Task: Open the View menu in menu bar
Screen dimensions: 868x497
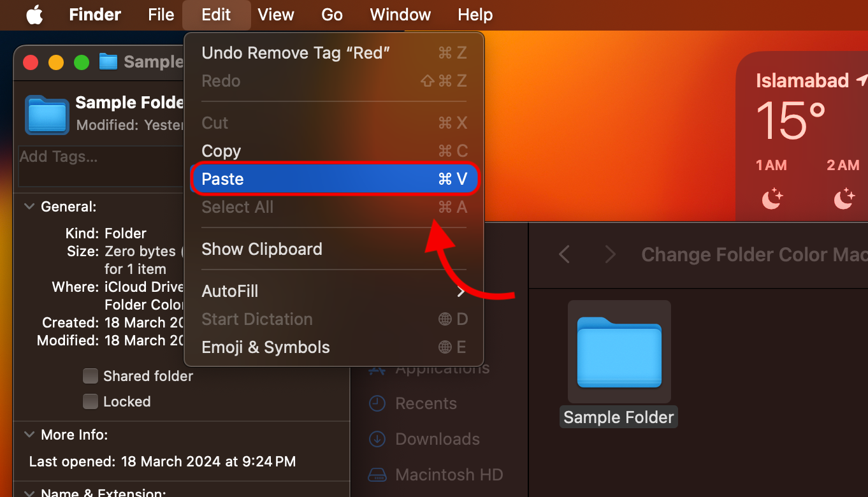Action: 276,15
